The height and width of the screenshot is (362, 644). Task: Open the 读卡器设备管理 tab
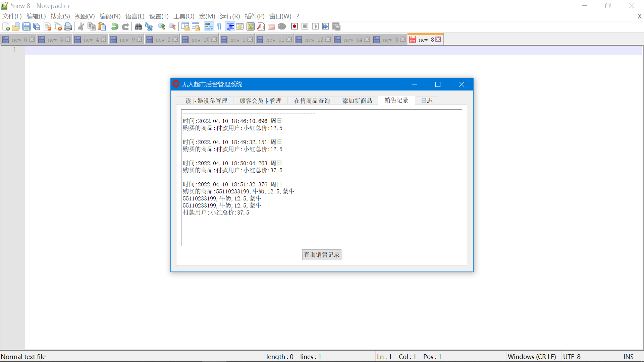(206, 101)
